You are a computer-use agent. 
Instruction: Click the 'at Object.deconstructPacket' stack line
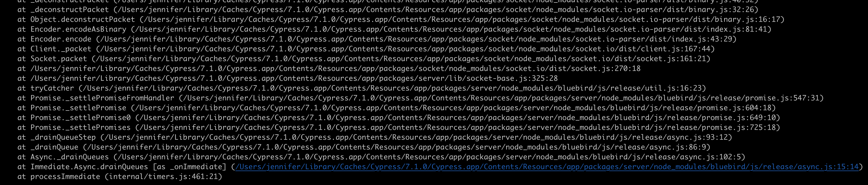(401, 20)
